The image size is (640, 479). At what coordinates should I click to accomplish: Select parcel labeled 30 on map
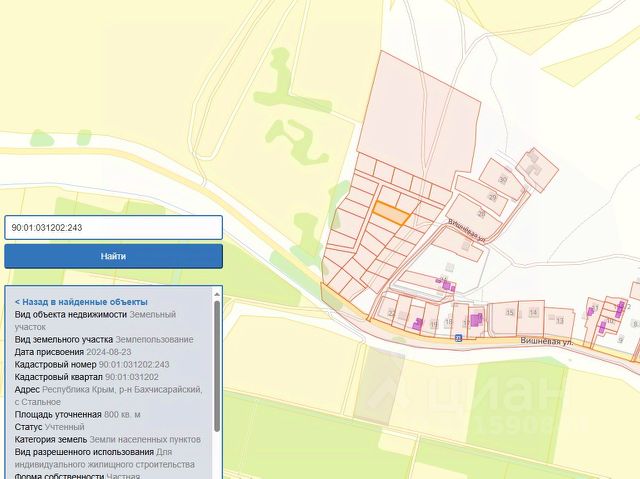[x=503, y=180]
